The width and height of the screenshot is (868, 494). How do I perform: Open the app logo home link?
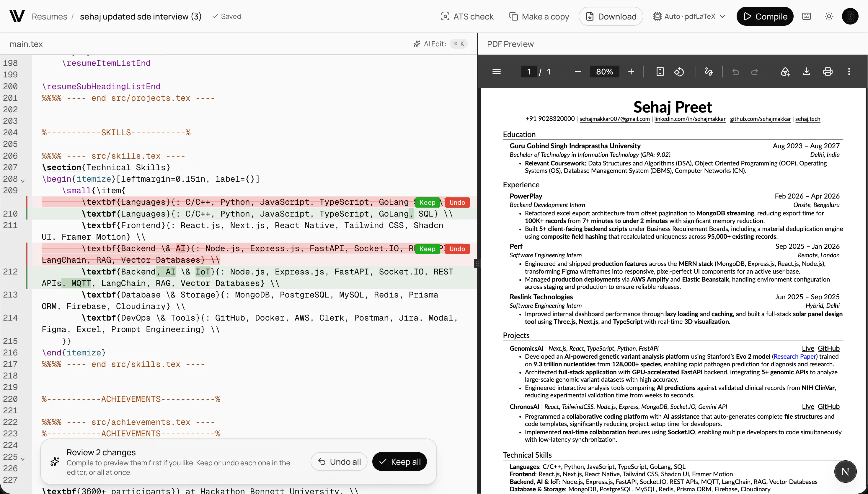pos(17,16)
